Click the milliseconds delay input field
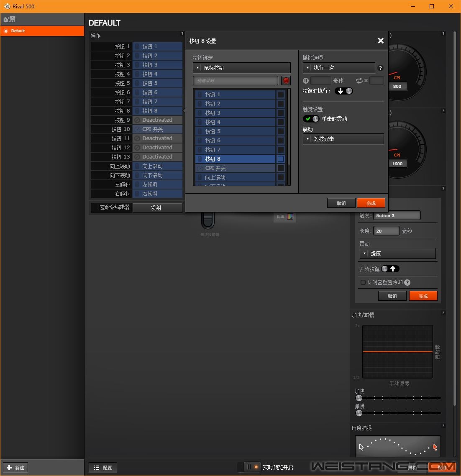Screen dimensions: 461x476 (x=321, y=81)
